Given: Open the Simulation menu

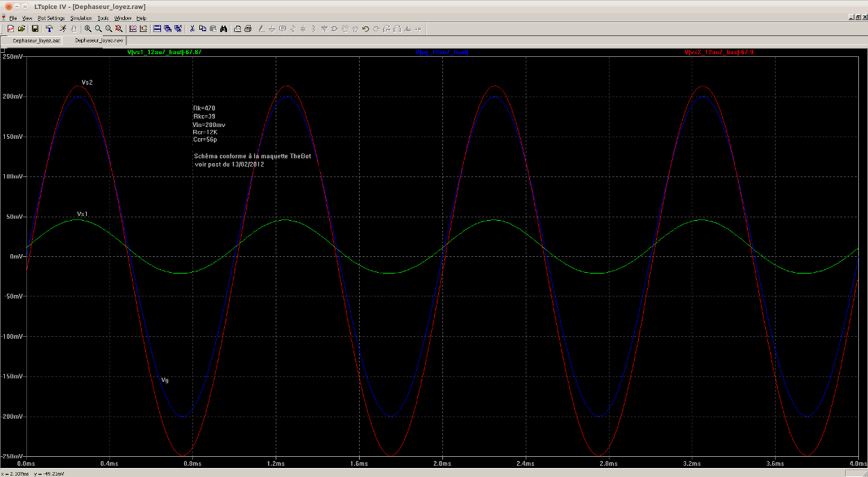Looking at the screenshot, I should 81,18.
